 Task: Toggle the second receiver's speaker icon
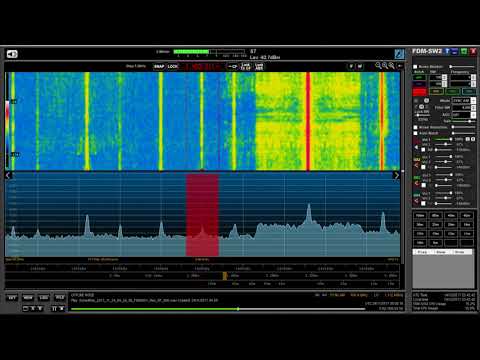[416, 165]
